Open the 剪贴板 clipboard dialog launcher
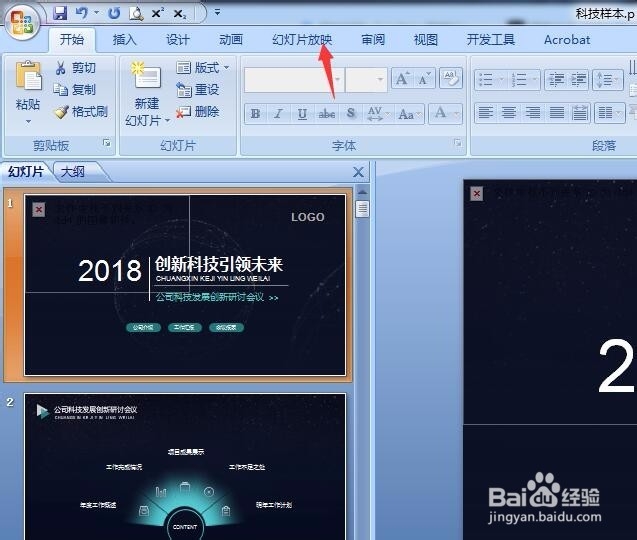 106,143
